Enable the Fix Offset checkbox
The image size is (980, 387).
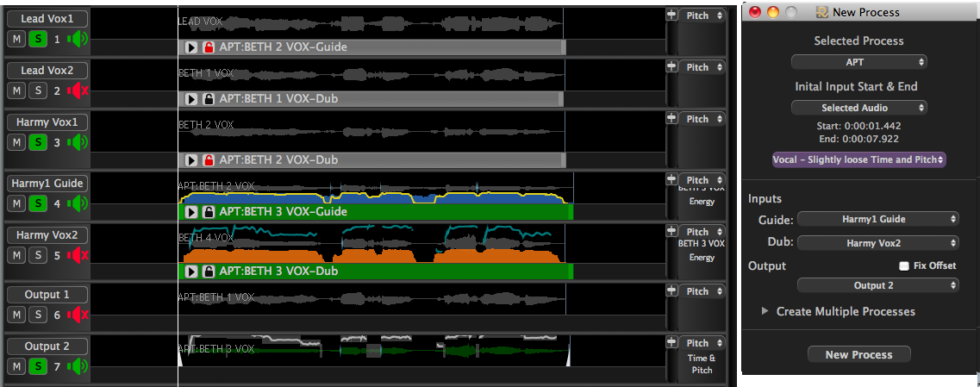[904, 265]
